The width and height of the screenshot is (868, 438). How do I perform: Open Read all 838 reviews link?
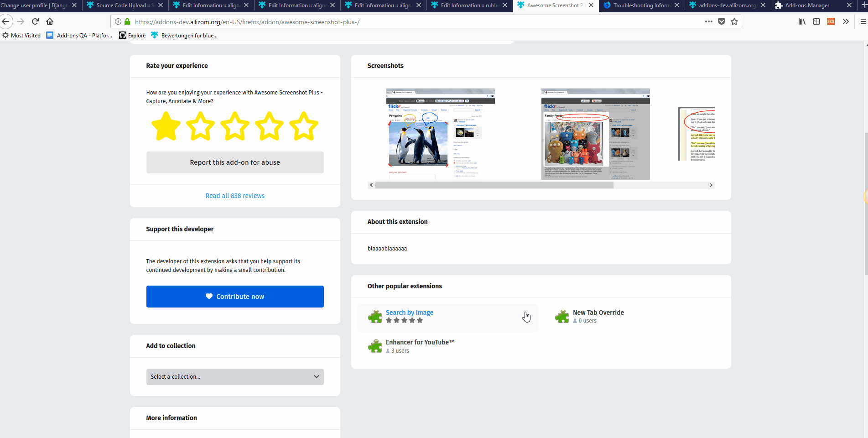click(235, 196)
